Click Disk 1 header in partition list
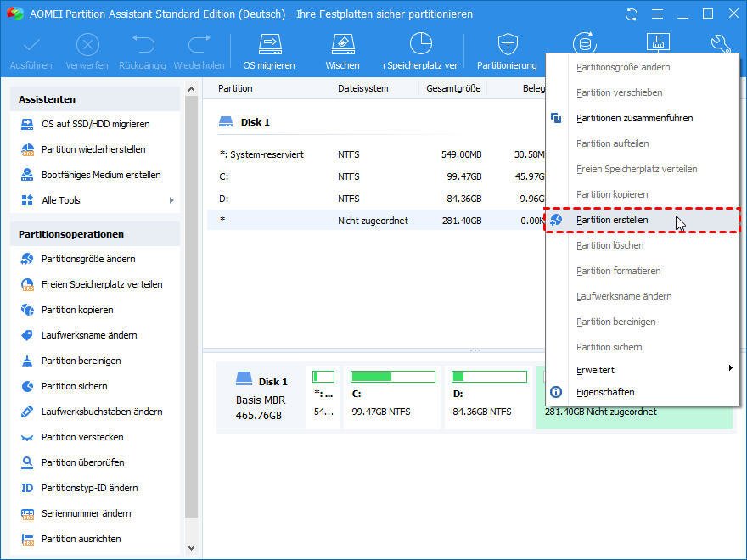The width and height of the screenshot is (747, 560). point(244,122)
